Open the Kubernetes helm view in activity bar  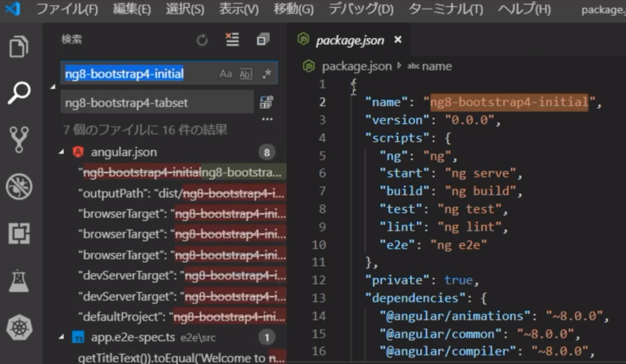19,327
